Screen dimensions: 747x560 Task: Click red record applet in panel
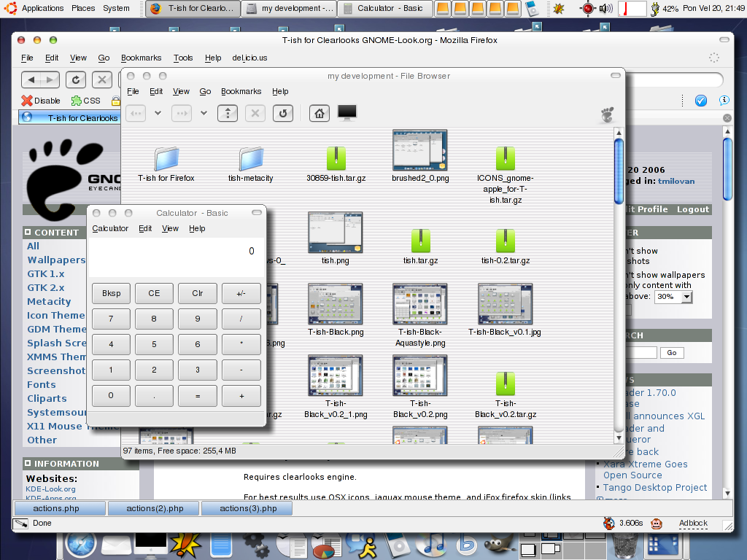[x=588, y=8]
